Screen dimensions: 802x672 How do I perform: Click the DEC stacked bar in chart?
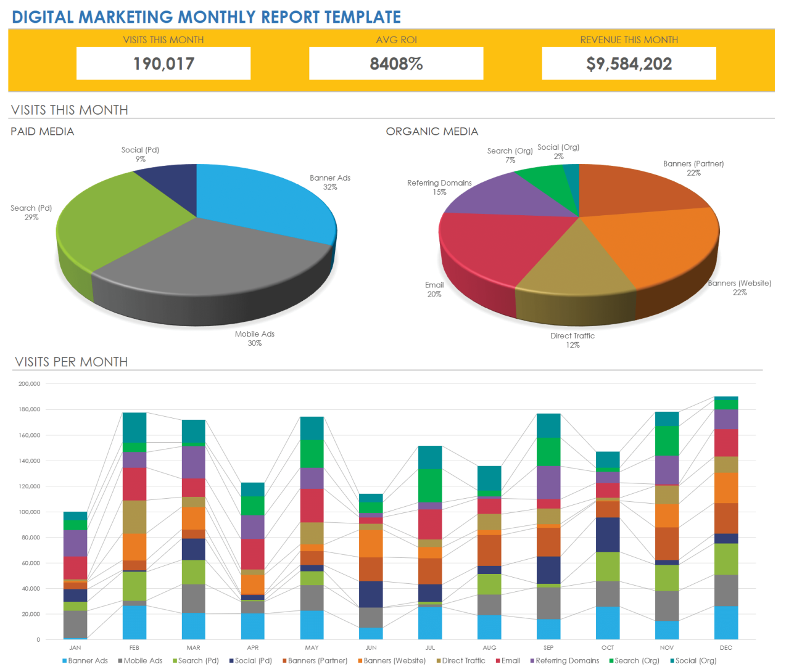[726, 518]
